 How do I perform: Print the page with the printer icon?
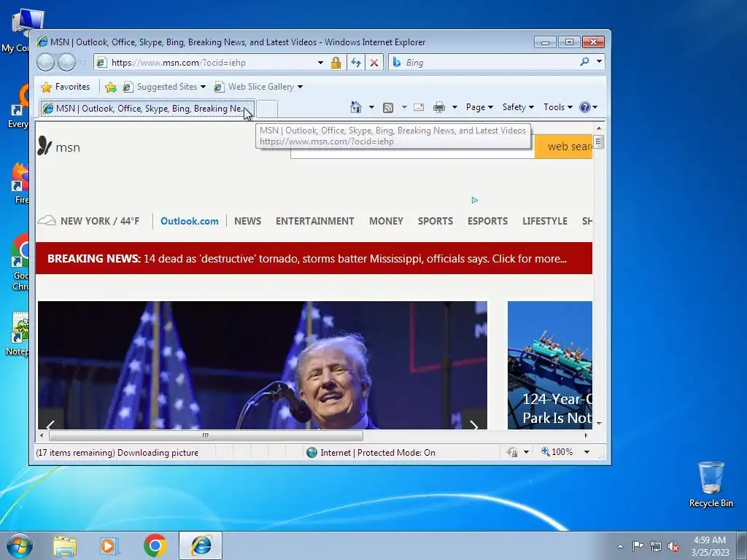pyautogui.click(x=438, y=107)
